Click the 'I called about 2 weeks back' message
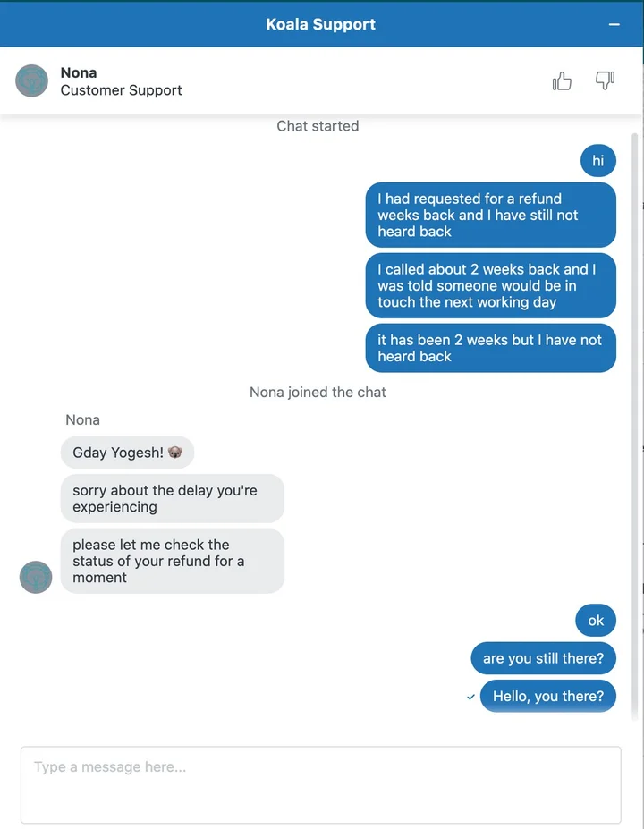The width and height of the screenshot is (644, 829). point(490,285)
